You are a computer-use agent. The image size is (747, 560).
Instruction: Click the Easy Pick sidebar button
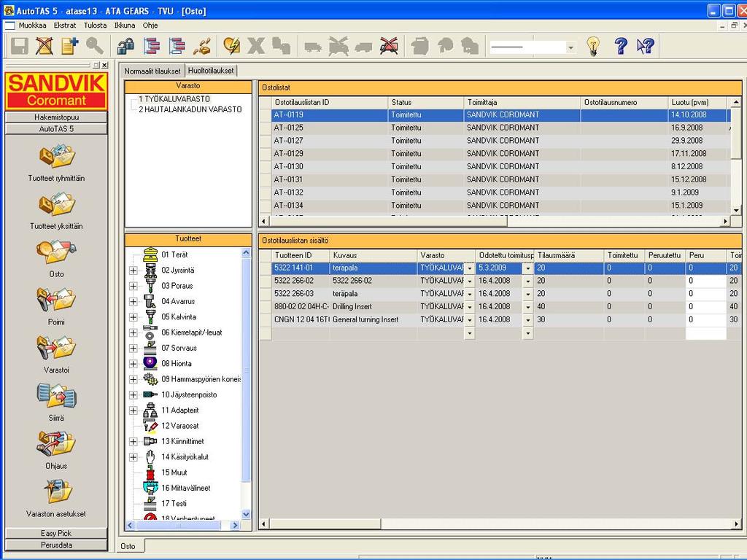click(56, 533)
